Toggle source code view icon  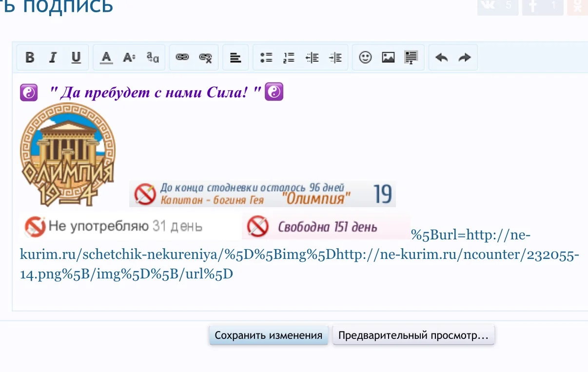click(412, 58)
